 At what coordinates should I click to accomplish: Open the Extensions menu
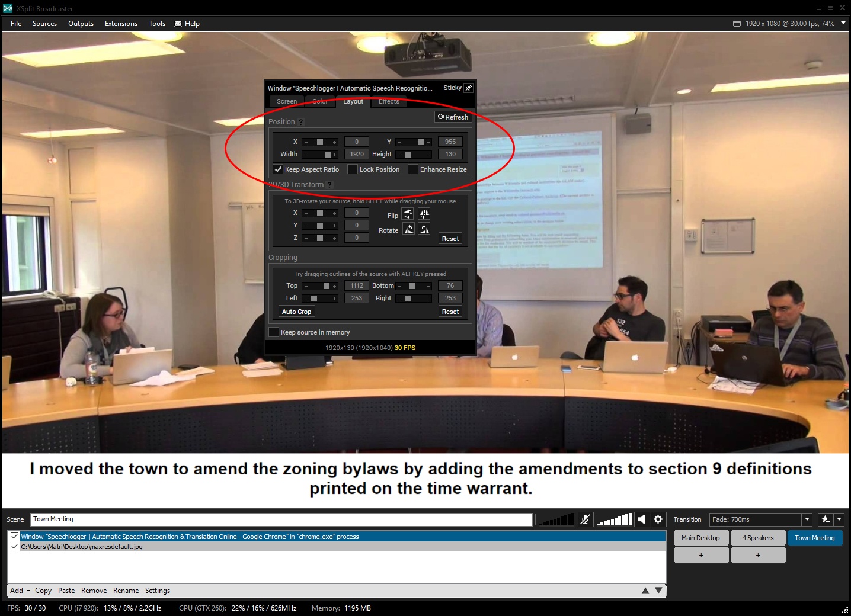point(121,24)
